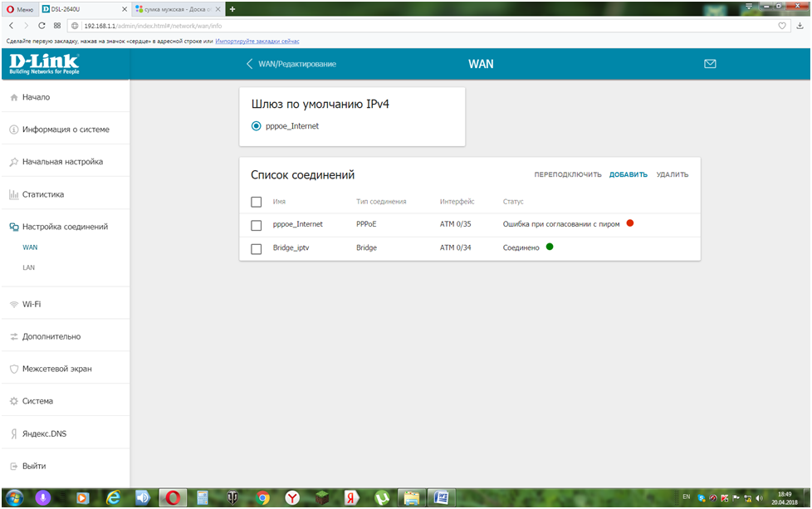The height and width of the screenshot is (509, 812).
Task: Select the WAN submenu item
Action: pos(30,247)
